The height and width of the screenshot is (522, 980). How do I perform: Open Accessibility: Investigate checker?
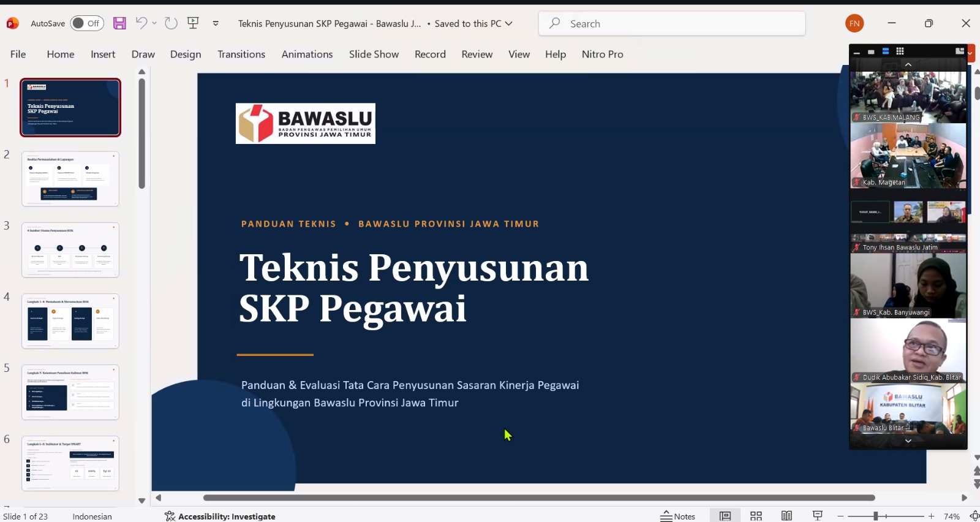tap(220, 516)
